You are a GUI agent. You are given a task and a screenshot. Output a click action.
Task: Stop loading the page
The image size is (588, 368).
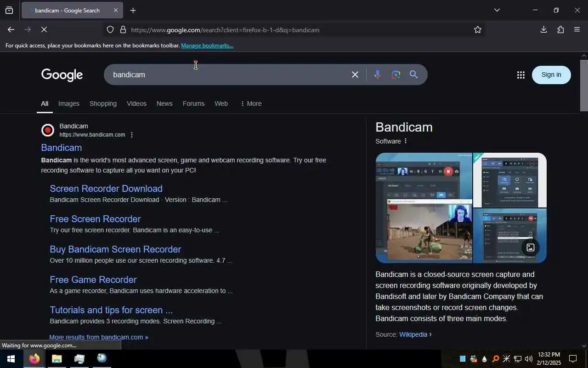pyautogui.click(x=44, y=29)
